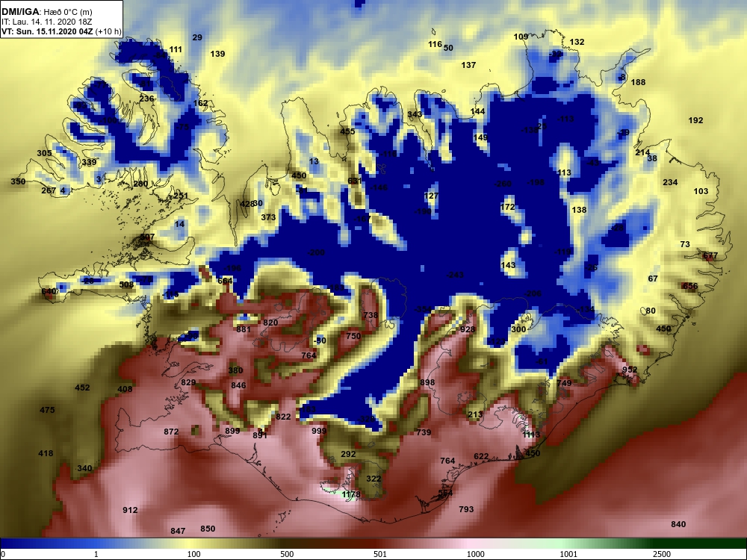
Task: Click the map value '137'
Action: pyautogui.click(x=469, y=65)
